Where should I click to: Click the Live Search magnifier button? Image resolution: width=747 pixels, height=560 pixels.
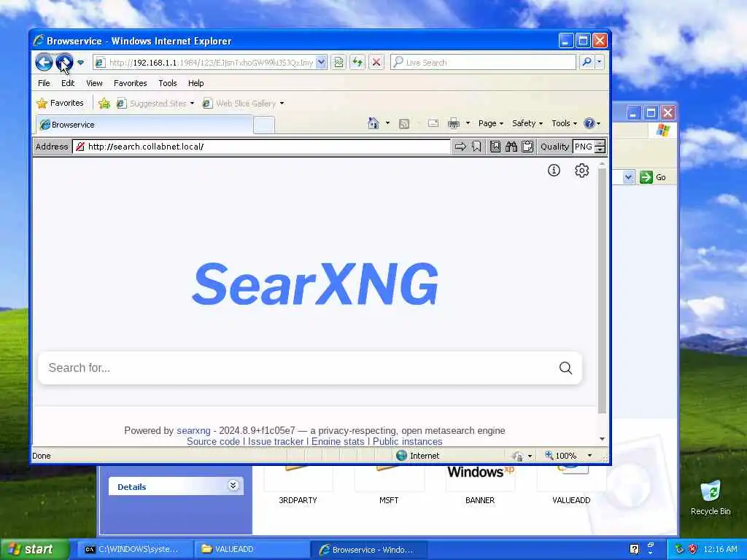[x=587, y=62]
